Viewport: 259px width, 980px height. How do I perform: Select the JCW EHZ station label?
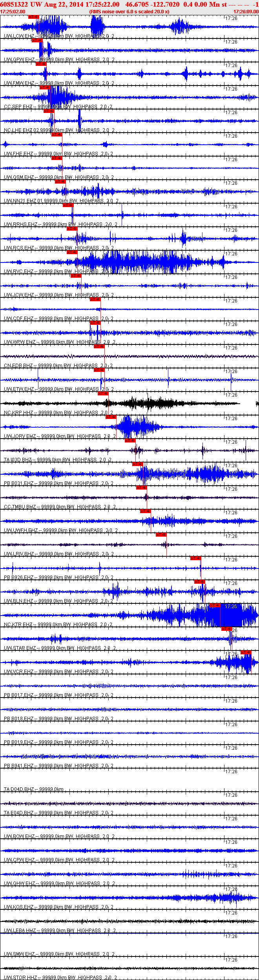pos(59,295)
